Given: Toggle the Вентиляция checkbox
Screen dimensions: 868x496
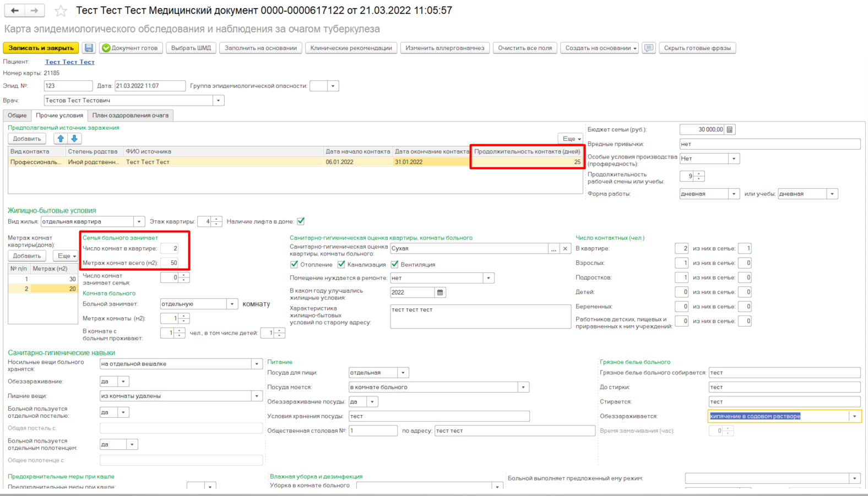Looking at the screenshot, I should click(x=394, y=264).
